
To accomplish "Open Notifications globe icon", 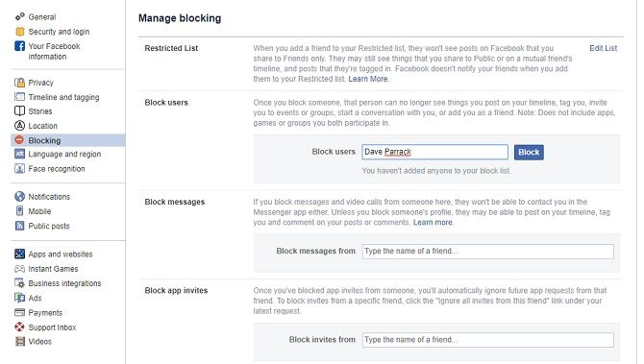I will pos(20,197).
